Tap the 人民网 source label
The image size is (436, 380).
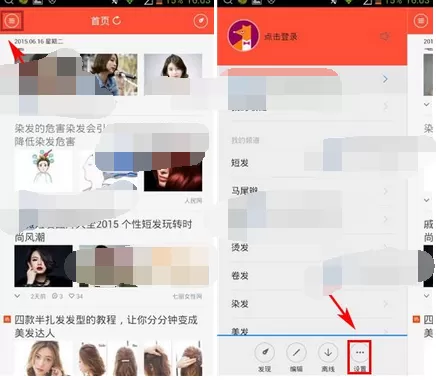pos(193,201)
